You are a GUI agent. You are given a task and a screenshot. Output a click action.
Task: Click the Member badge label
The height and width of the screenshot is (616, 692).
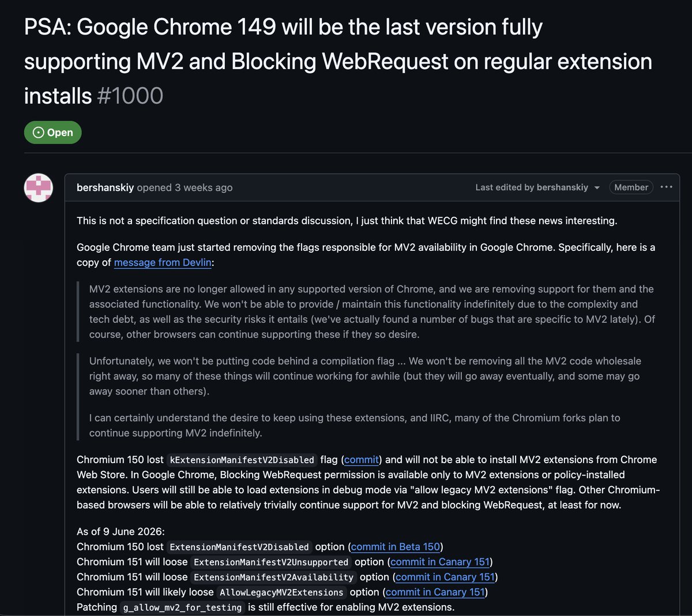pyautogui.click(x=631, y=187)
